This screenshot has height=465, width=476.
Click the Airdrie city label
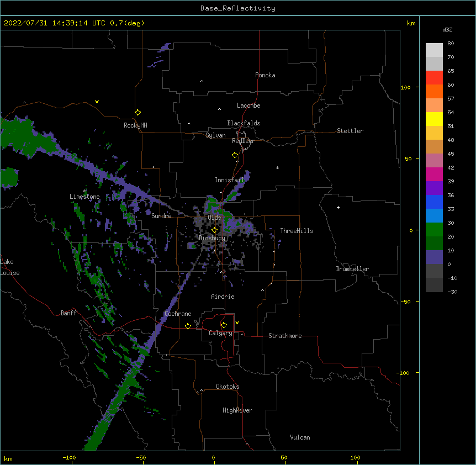[223, 297]
